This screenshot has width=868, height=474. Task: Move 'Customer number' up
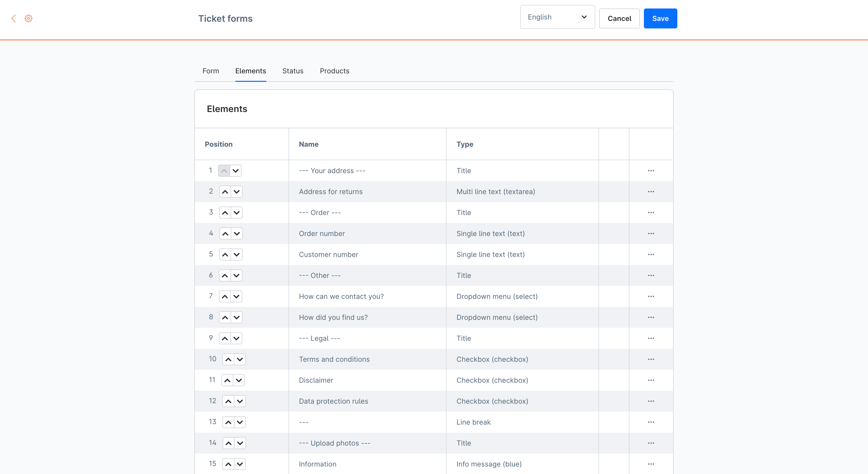pos(225,255)
